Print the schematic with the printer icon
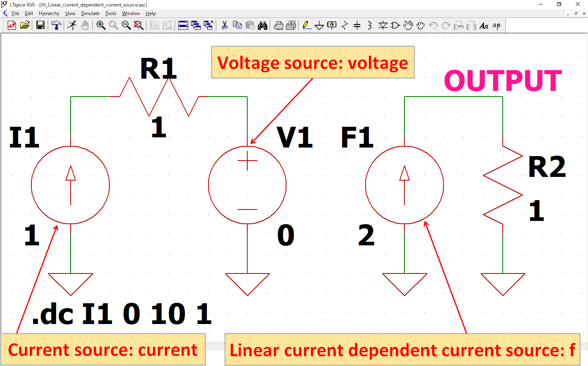 291,25
